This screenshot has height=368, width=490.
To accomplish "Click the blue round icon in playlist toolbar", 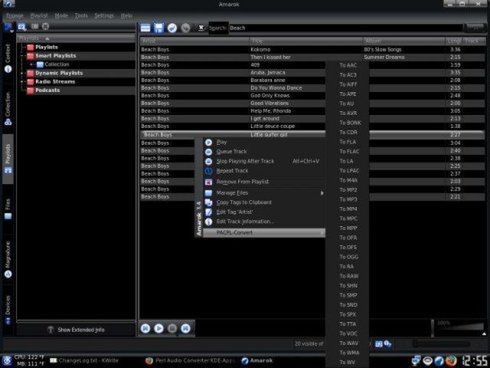I will (172, 28).
